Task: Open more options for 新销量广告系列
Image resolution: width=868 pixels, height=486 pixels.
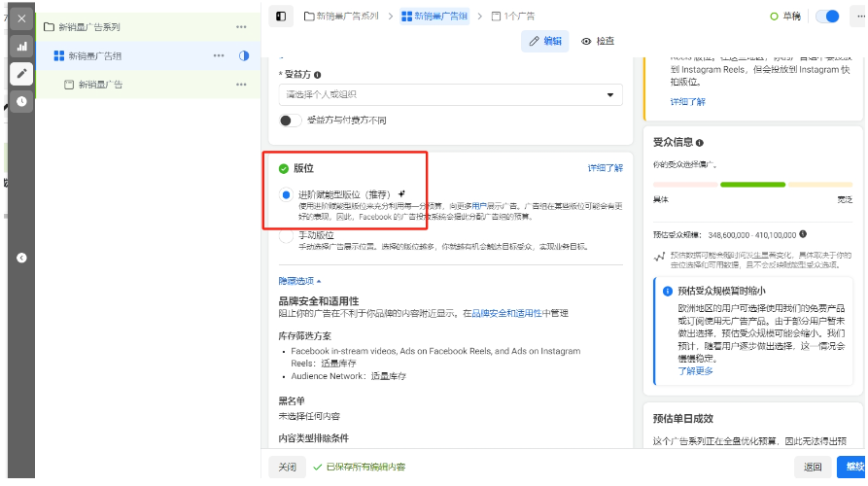Action: tap(241, 26)
